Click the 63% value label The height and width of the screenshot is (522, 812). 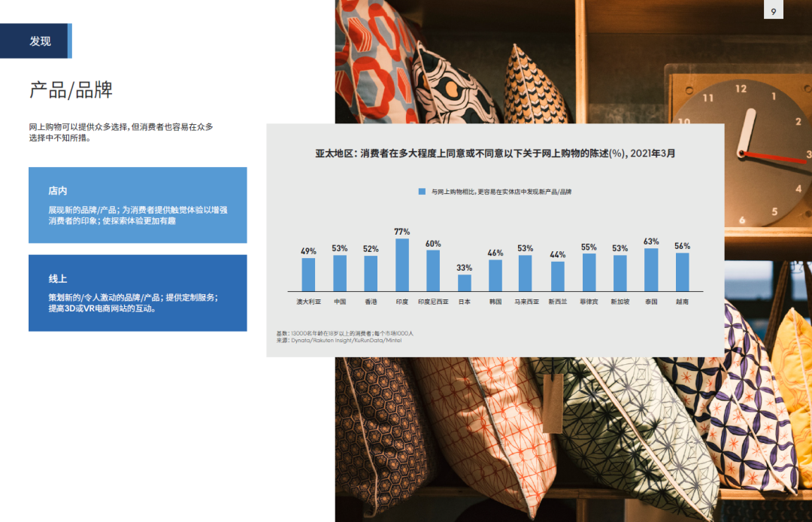651,241
